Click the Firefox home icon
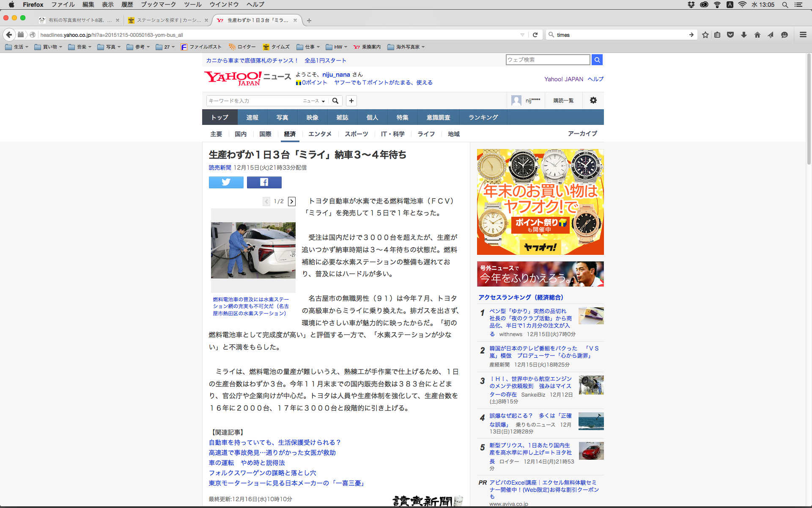Screen dimensions: 812x508 (x=757, y=35)
